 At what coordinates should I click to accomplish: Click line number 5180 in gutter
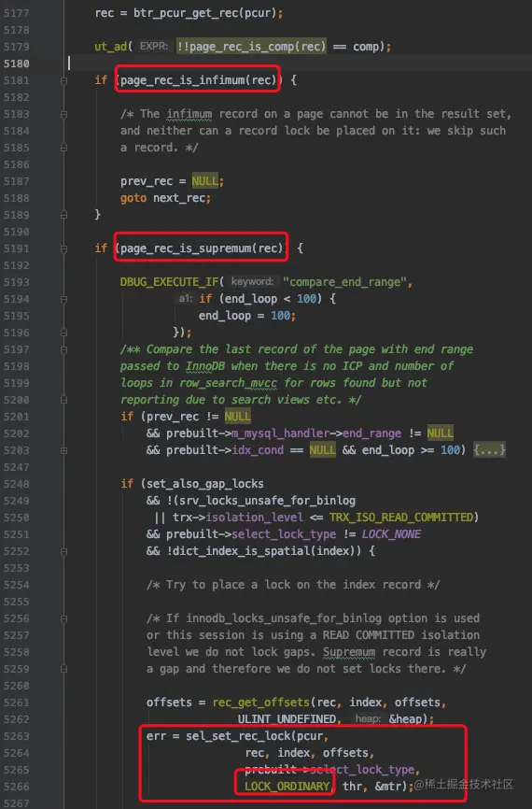coord(16,64)
